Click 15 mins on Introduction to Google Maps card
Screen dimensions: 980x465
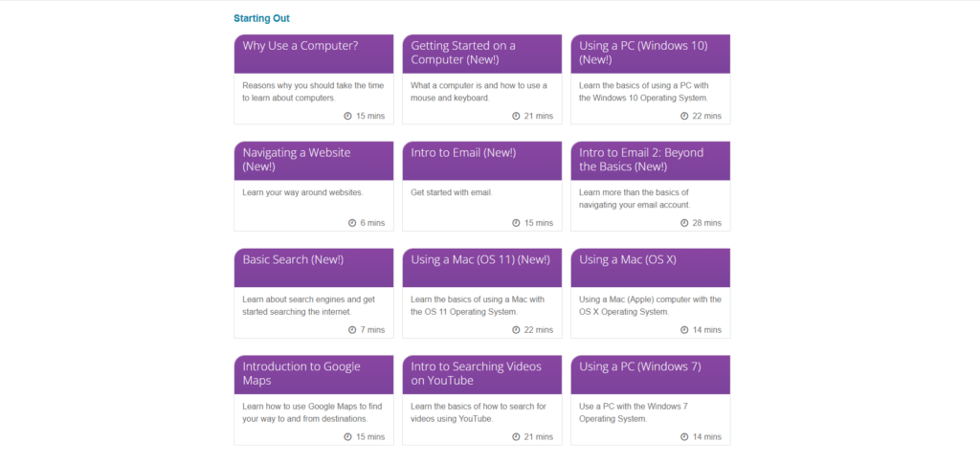[x=370, y=437]
